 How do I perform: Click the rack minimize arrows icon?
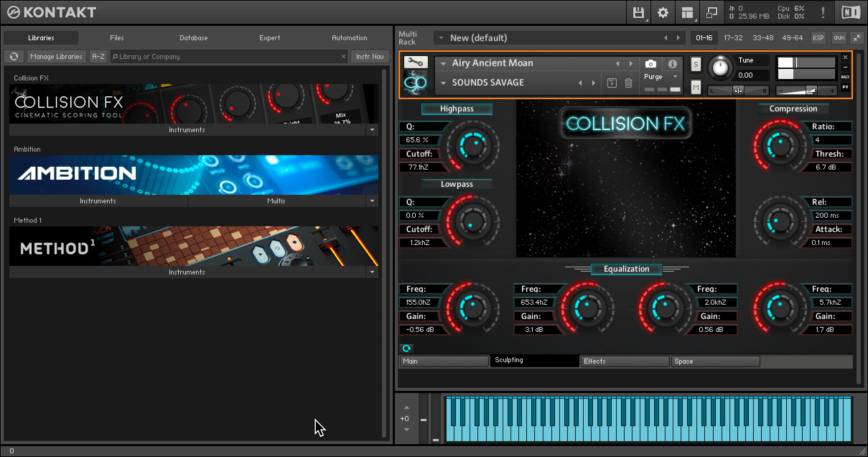857,38
